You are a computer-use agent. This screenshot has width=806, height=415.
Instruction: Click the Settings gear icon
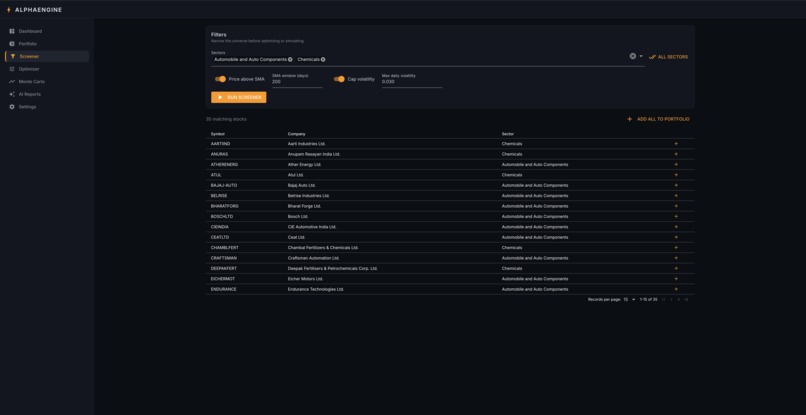pyautogui.click(x=12, y=107)
